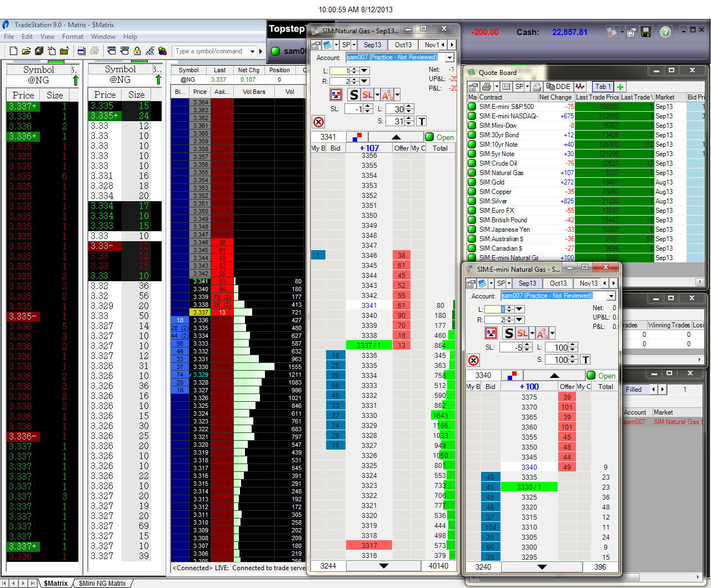Click the properties icon in Natural Gas ladder toolbar
The image size is (711, 588).
tap(316, 45)
